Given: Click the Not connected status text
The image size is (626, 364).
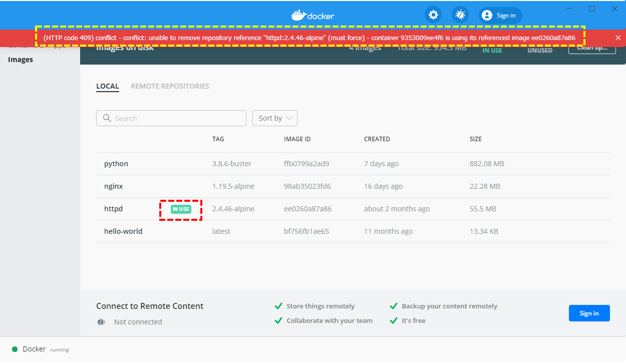Looking at the screenshot, I should [x=138, y=322].
